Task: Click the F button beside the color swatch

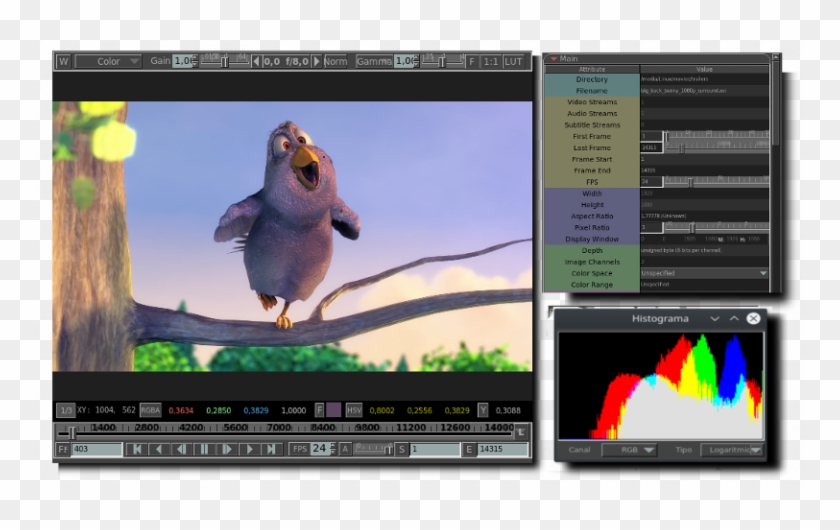Action: click(x=319, y=410)
